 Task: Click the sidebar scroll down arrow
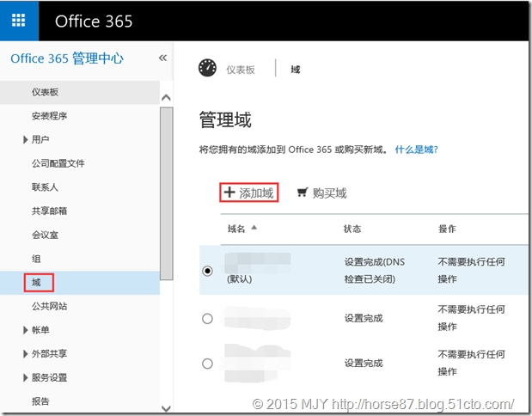pos(166,408)
